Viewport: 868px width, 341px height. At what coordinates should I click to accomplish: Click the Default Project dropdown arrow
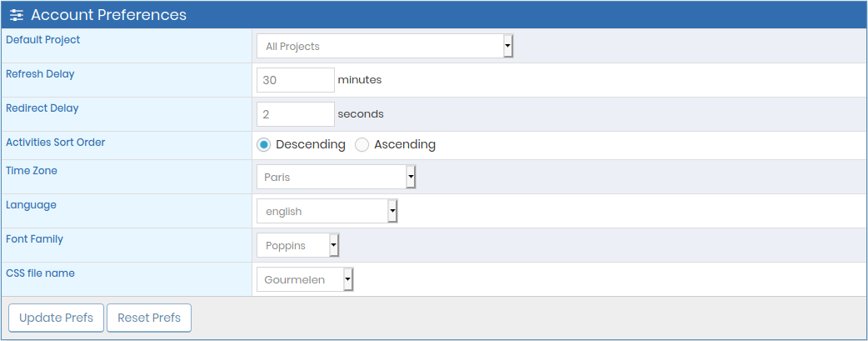507,46
